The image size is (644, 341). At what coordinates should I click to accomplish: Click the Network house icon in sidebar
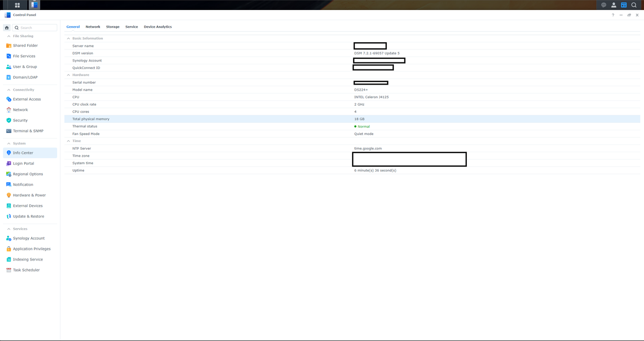(9, 110)
